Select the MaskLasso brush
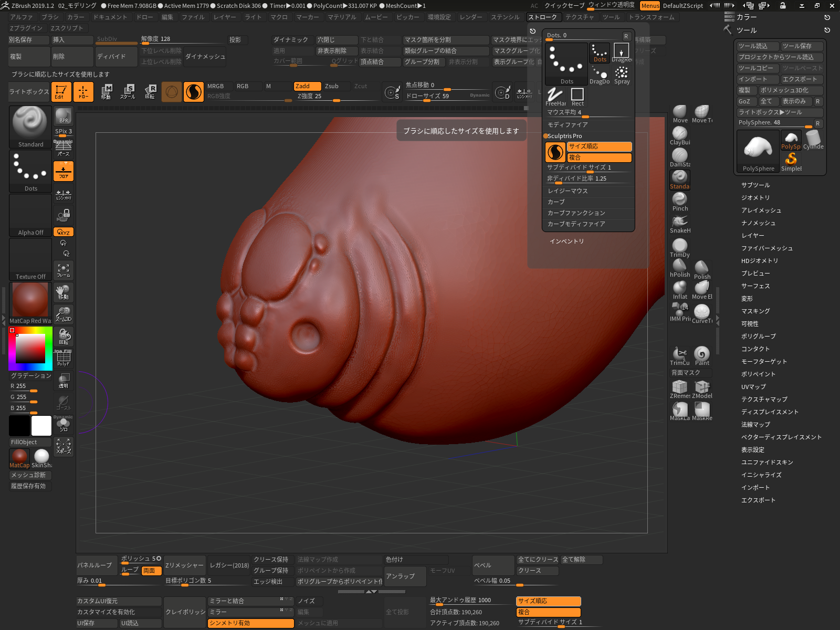Image resolution: width=840 pixels, height=630 pixels. pyautogui.click(x=680, y=412)
